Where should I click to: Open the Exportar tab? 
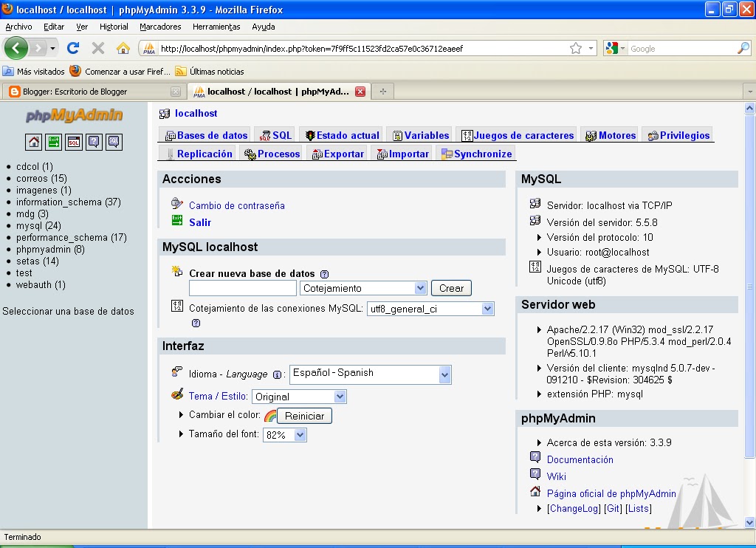point(338,154)
